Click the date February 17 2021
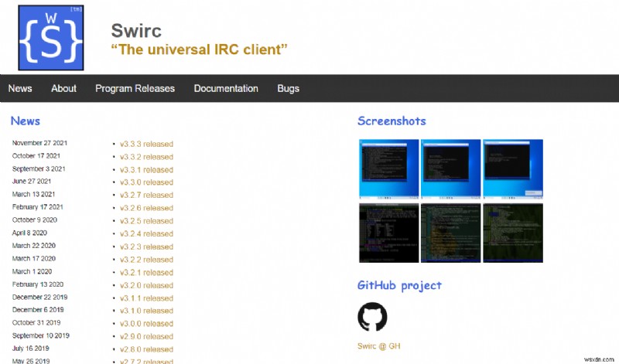 [37, 207]
